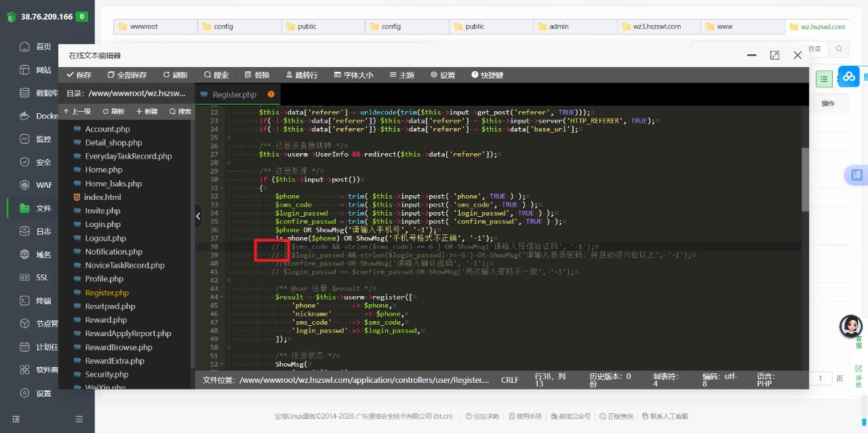Open the 字体大小 font size menu
The image size is (868, 433).
353,75
